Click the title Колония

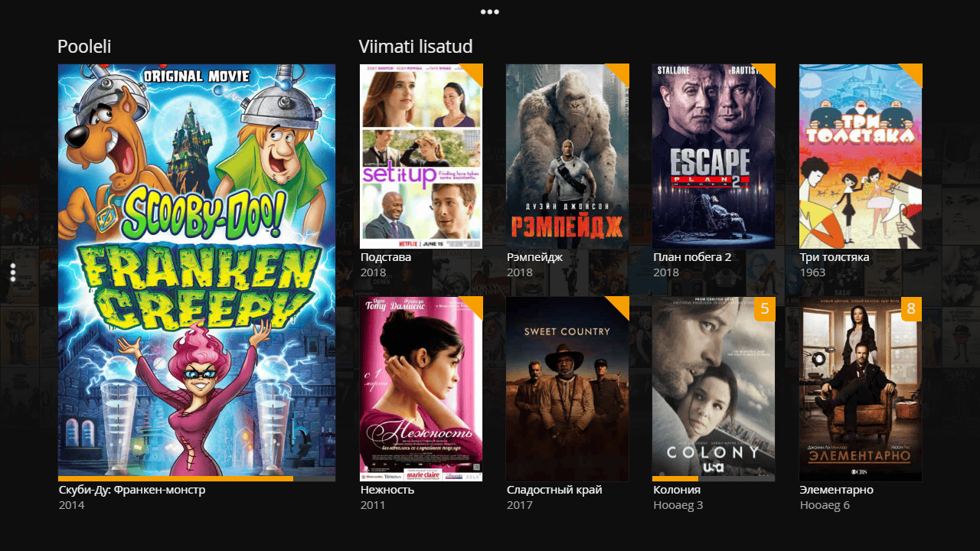[677, 490]
